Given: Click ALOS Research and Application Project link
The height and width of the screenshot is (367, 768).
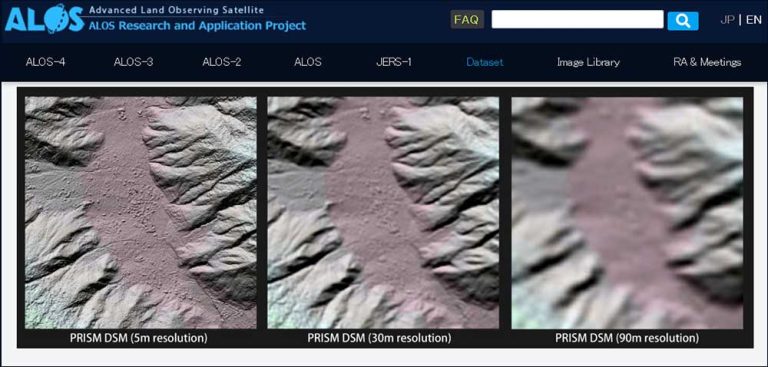Looking at the screenshot, I should (x=197, y=25).
